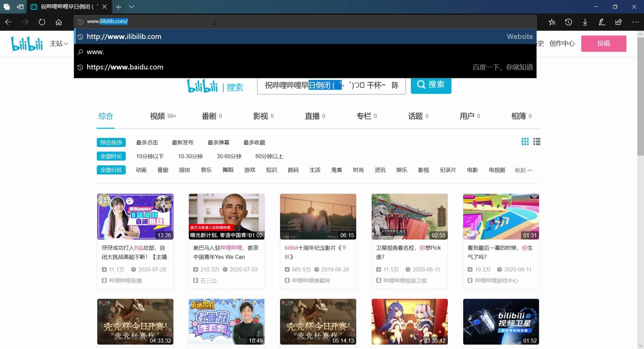Image resolution: width=644 pixels, height=349 pixels.
Task: Select the 音乐 category filter
Action: (206, 170)
